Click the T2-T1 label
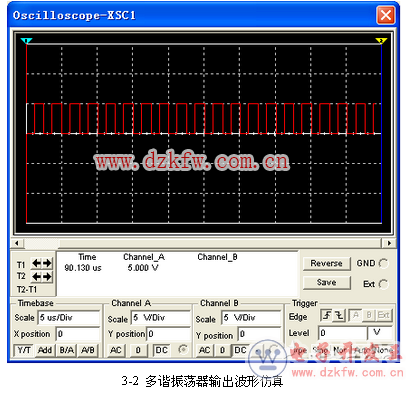Viewport: 415px width, 393px height. tap(27, 289)
